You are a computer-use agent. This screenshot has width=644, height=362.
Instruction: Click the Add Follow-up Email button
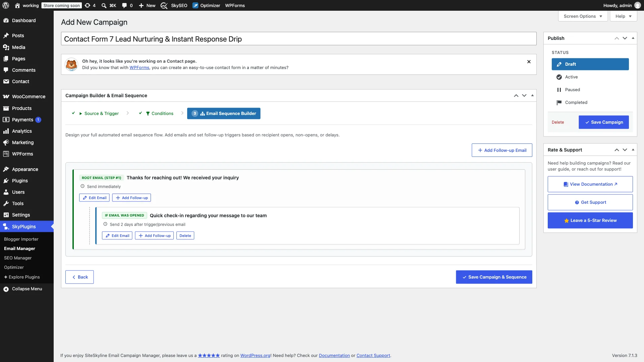502,150
